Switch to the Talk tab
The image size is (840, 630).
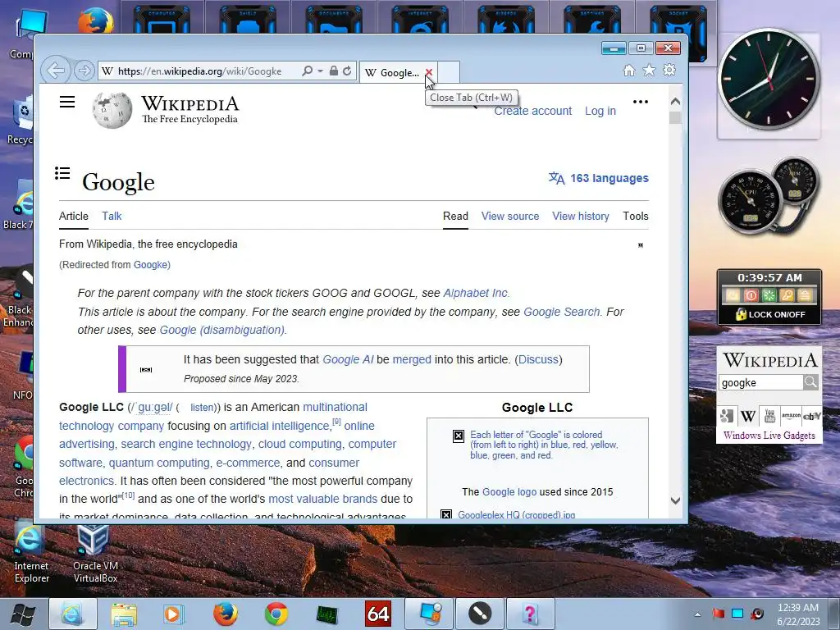[x=112, y=216]
